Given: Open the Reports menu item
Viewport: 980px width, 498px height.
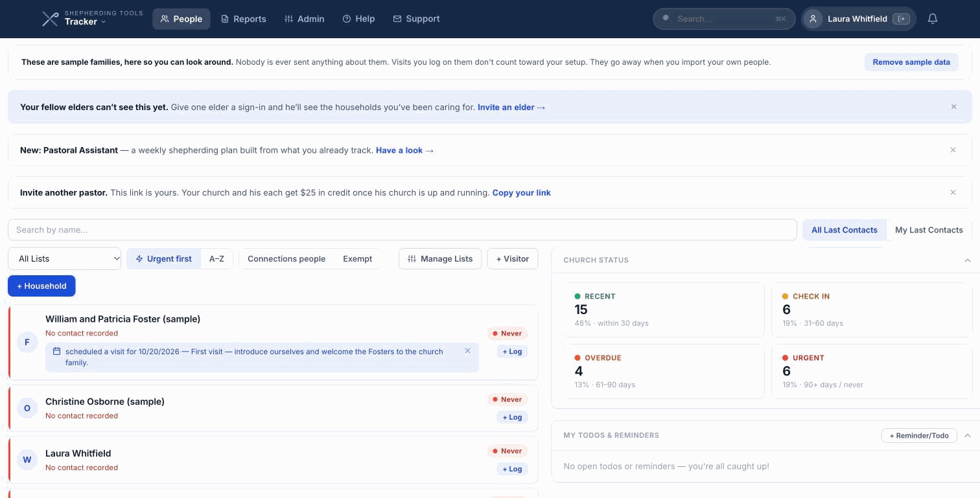Looking at the screenshot, I should (x=244, y=19).
